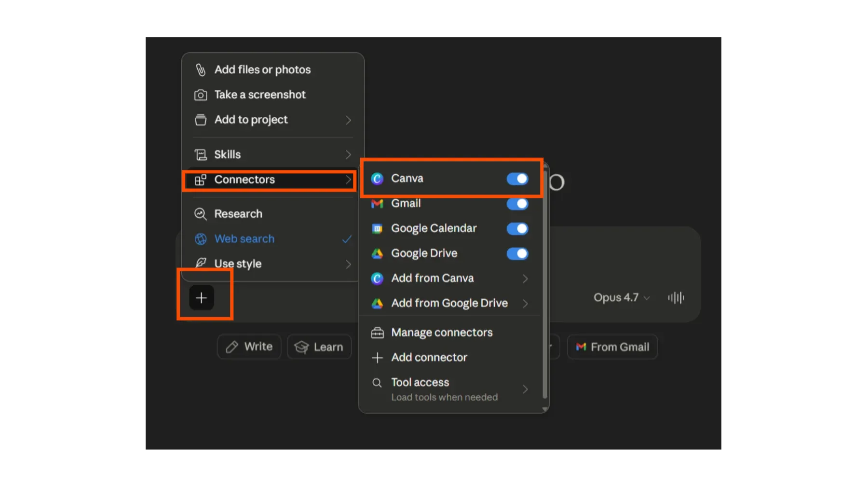The height and width of the screenshot is (488, 868).
Task: Expand the Add to project submenu arrow
Action: pos(348,120)
